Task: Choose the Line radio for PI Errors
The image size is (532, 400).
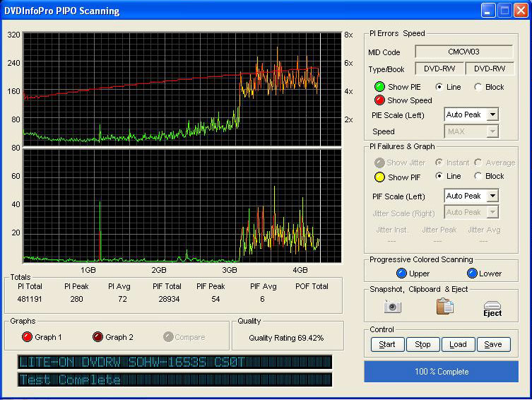Action: click(439, 87)
